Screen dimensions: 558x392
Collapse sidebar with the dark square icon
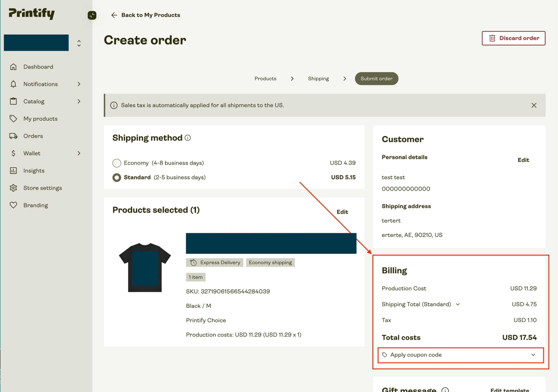tap(92, 15)
